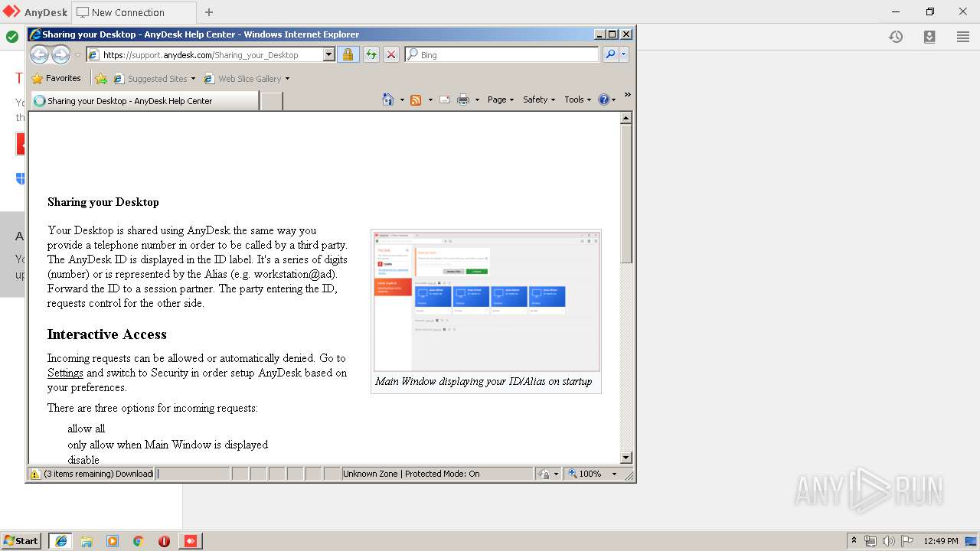Open the AnyDesk session history clock icon

pyautogui.click(x=896, y=37)
